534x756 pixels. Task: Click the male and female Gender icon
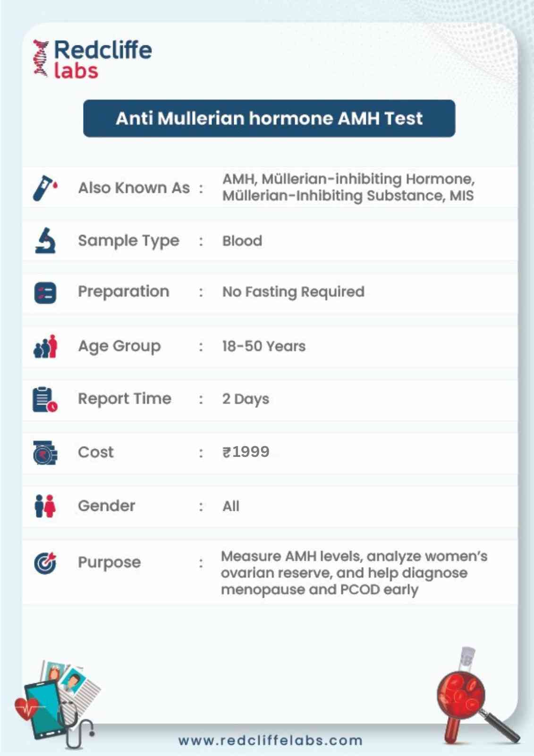pyautogui.click(x=45, y=506)
